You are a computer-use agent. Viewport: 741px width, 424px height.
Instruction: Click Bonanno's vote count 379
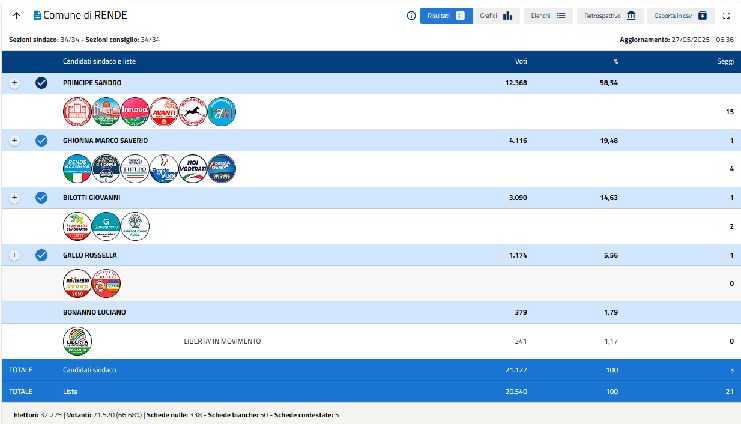(x=521, y=312)
